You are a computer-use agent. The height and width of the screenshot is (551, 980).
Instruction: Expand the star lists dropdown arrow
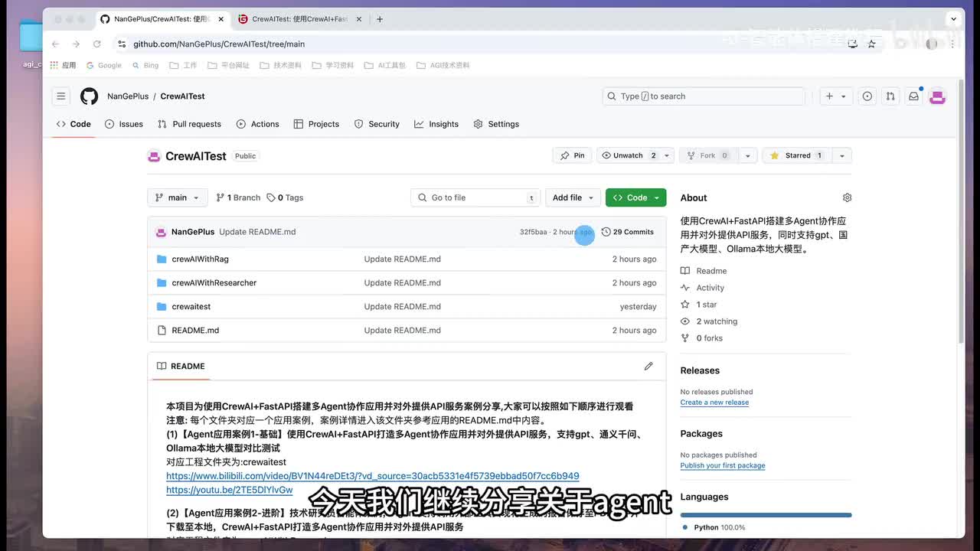pos(841,155)
